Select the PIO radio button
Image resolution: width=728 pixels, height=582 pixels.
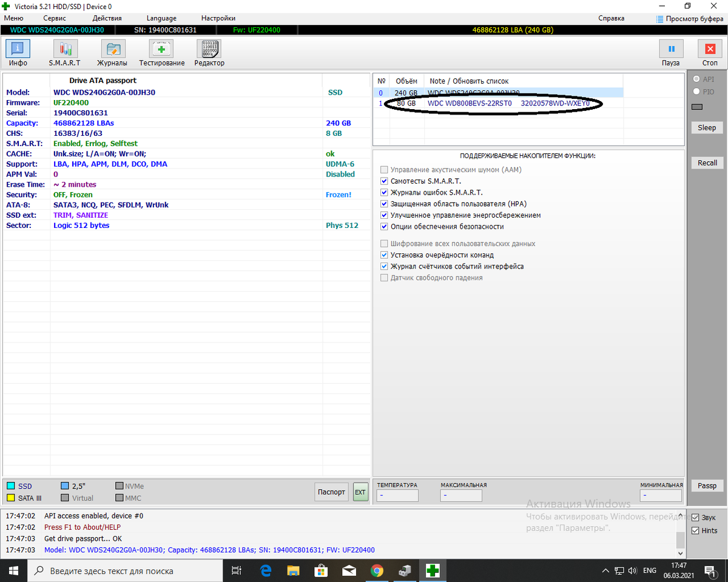[x=696, y=92]
